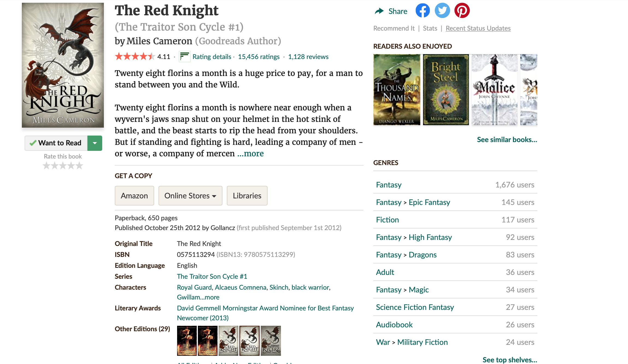Rate this book five stars
628x364 pixels.
pyautogui.click(x=79, y=166)
